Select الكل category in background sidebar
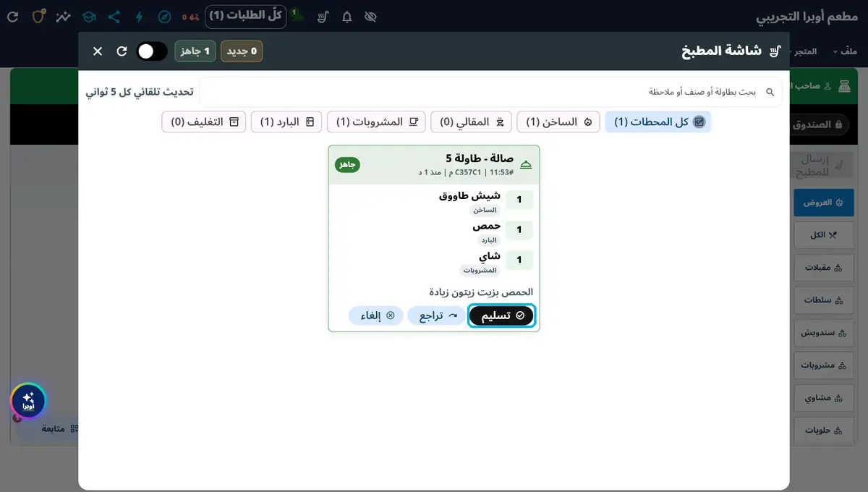The height and width of the screenshot is (492, 868). coord(824,235)
